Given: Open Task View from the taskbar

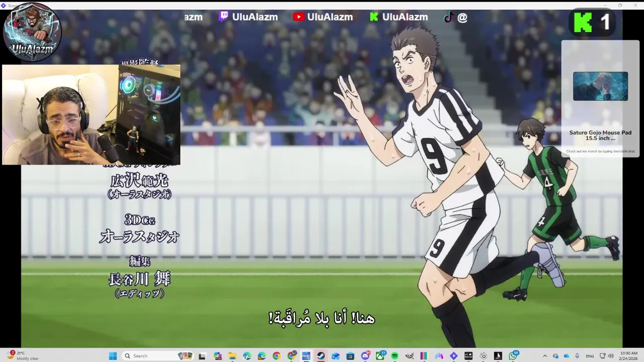Looking at the screenshot, I should 202,356.
